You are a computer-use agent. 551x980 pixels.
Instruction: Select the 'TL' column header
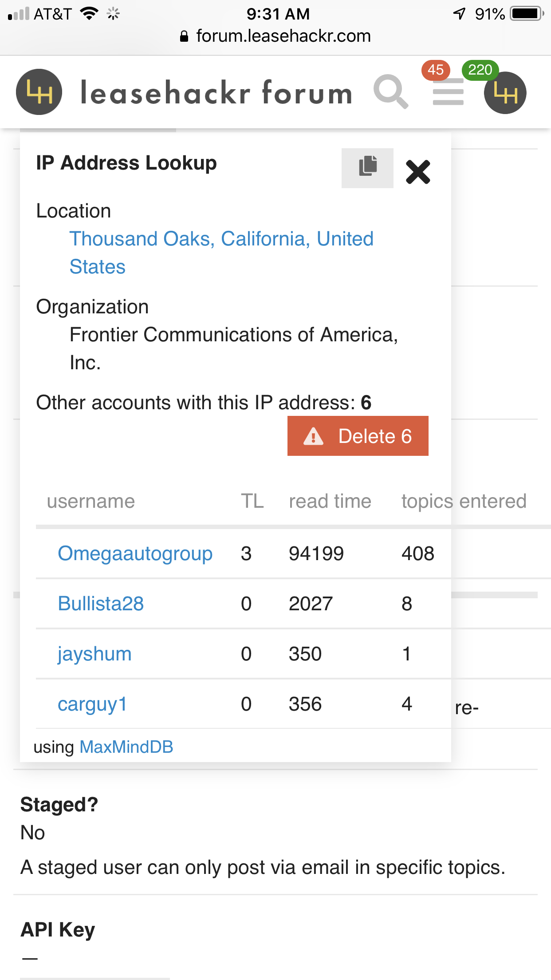tap(252, 501)
